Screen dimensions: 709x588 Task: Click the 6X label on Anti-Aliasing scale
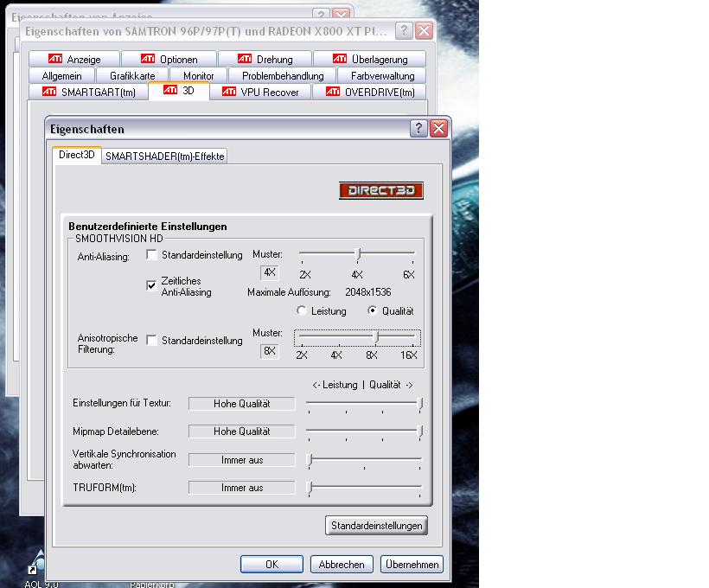409,275
